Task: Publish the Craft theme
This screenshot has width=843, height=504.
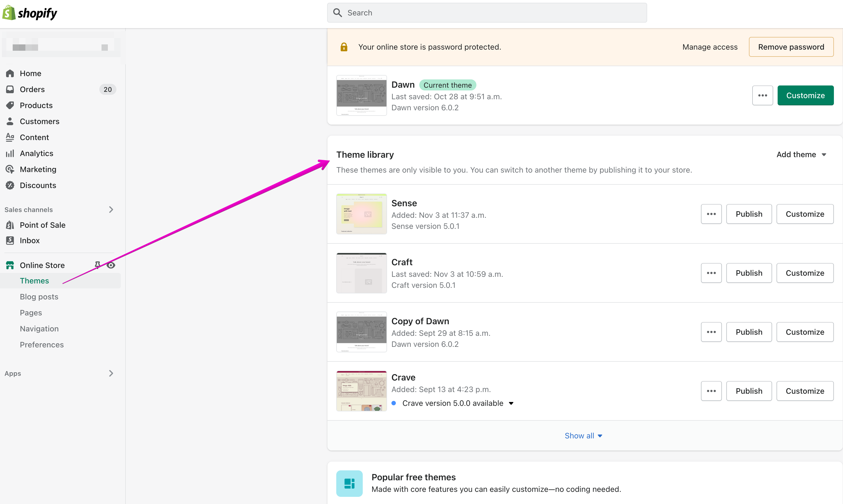Action: tap(749, 273)
